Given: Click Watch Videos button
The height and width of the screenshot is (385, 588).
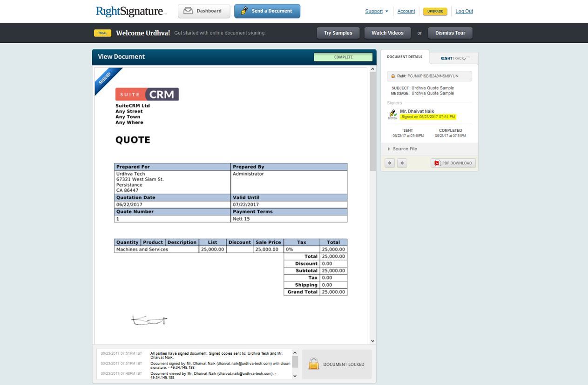Looking at the screenshot, I should coord(387,33).
